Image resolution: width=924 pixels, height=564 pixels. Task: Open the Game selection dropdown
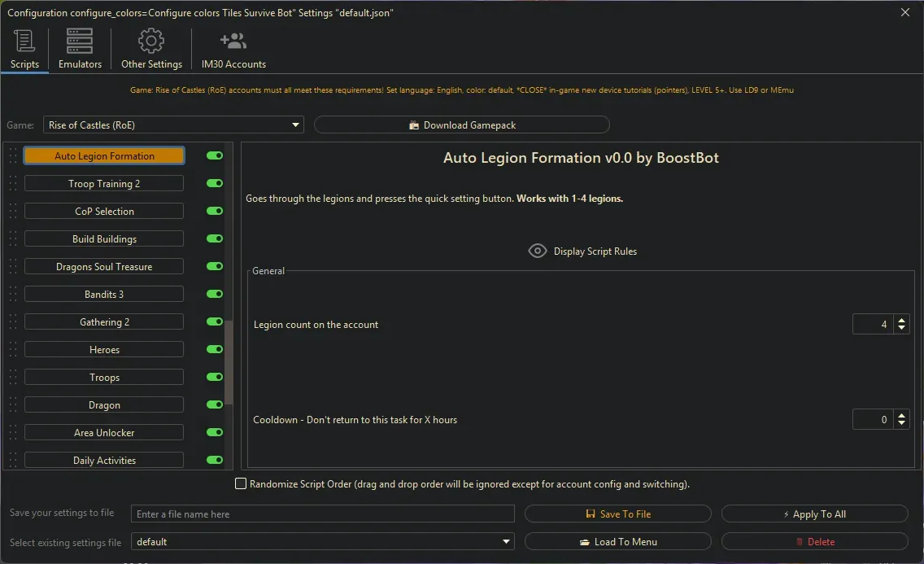coord(173,125)
